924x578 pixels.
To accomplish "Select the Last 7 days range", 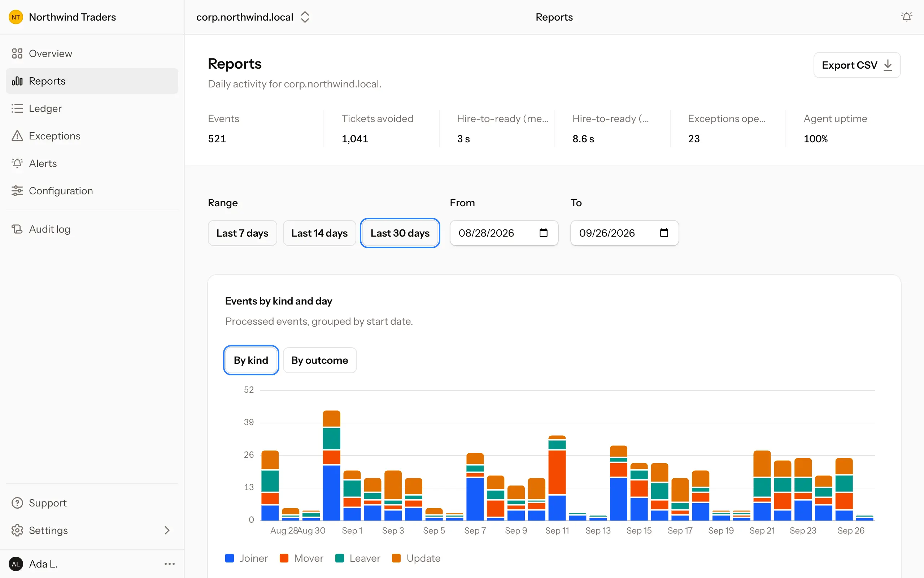I will click(243, 233).
